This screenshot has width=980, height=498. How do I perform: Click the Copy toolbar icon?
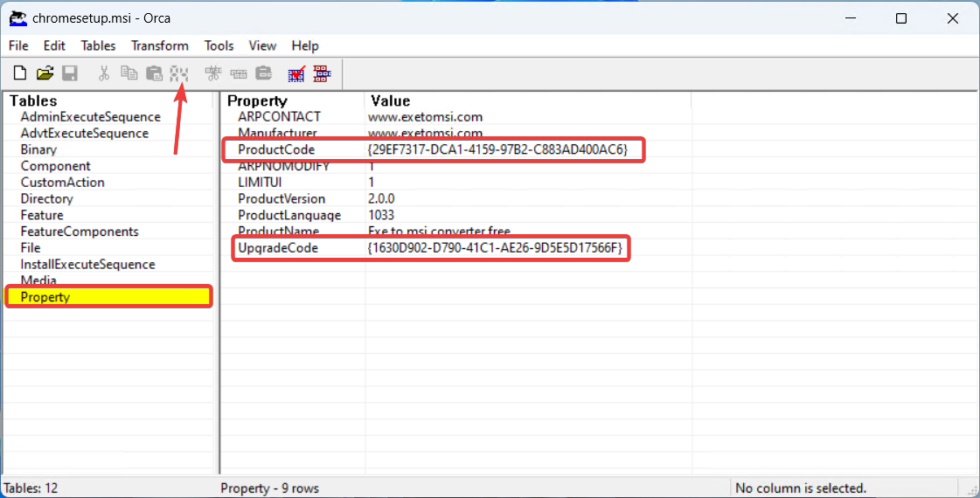[129, 73]
